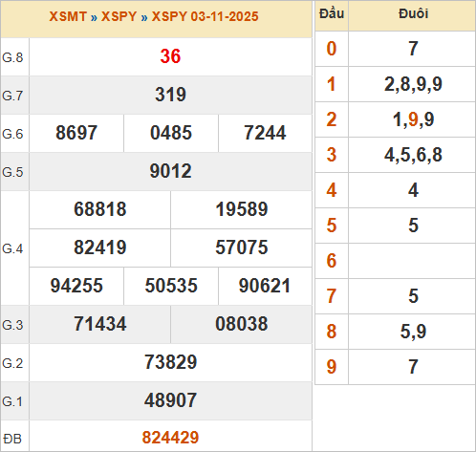Click the G.2 row label

click(x=12, y=363)
